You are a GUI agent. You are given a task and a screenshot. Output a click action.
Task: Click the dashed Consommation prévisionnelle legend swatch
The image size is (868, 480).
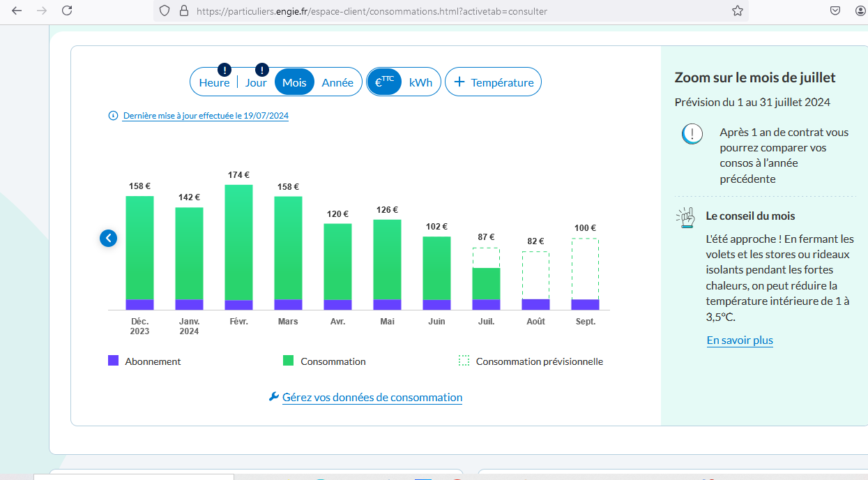coord(464,361)
